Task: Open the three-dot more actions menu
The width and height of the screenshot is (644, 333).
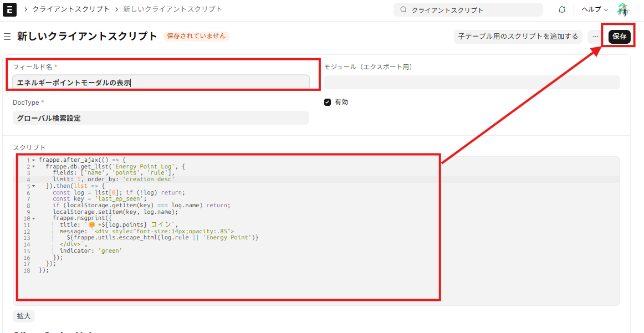Action: coord(595,37)
